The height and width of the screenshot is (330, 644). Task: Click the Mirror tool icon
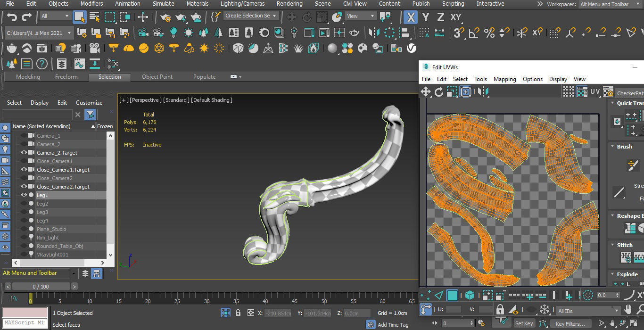374,33
